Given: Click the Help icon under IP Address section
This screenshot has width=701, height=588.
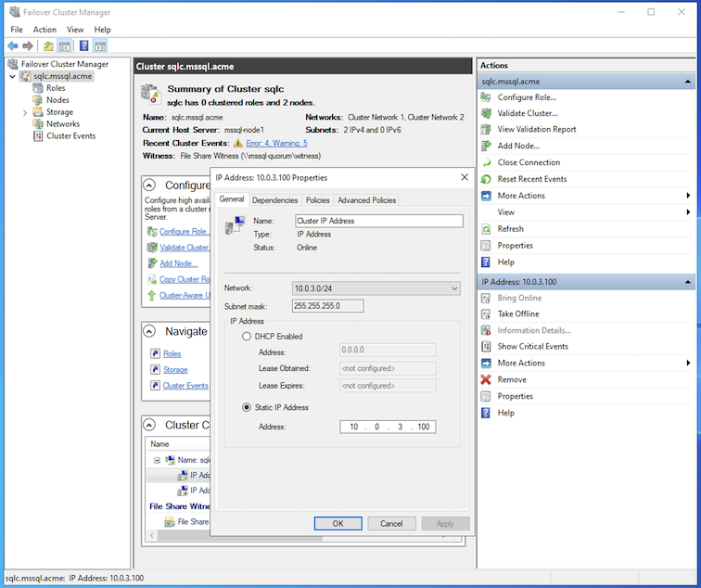Looking at the screenshot, I should [486, 413].
